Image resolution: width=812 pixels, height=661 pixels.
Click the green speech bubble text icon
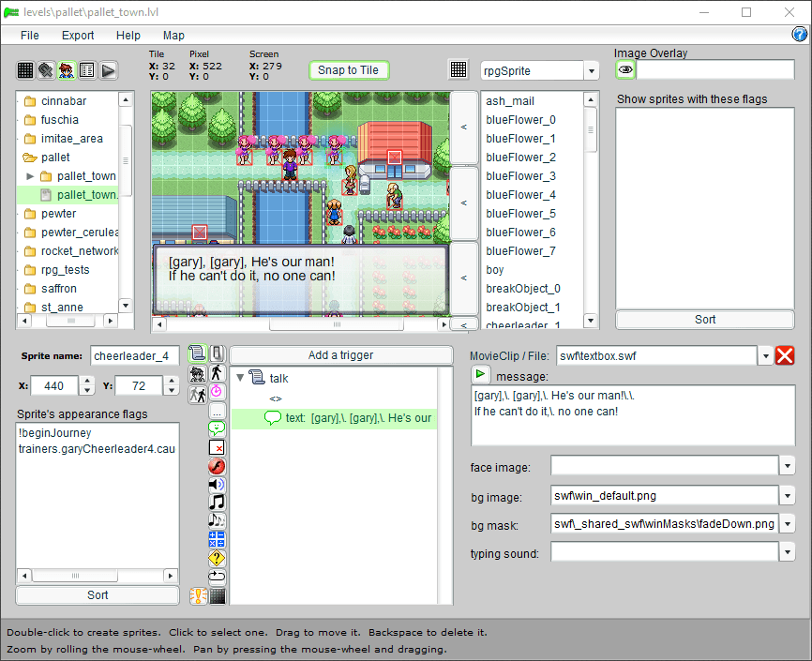pos(217,428)
